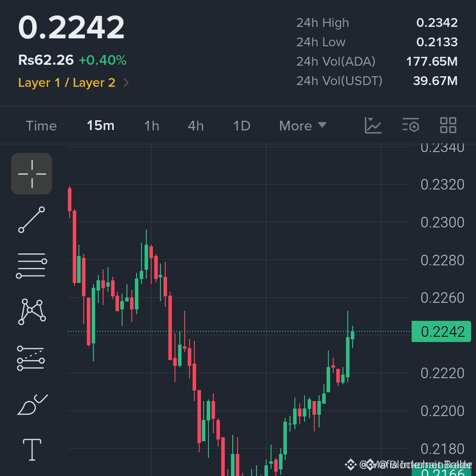The width and height of the screenshot is (476, 476).
Task: Click the 24h Low value 0.2133
Action: click(437, 42)
